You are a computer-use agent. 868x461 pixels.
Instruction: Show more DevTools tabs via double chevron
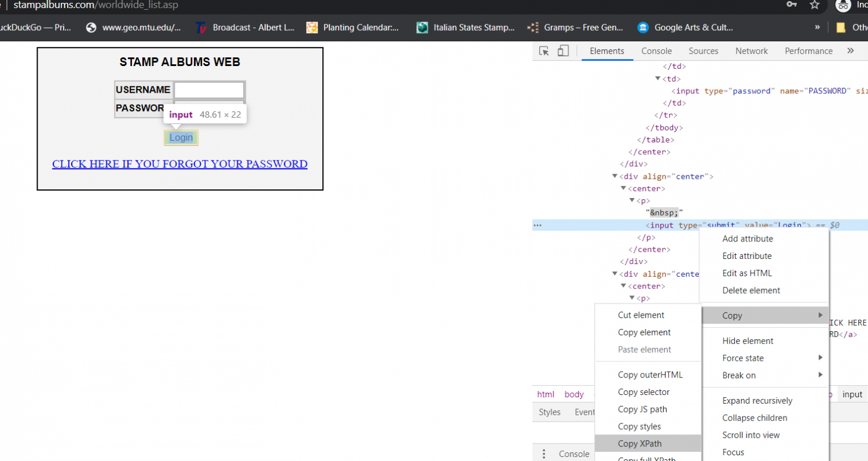pyautogui.click(x=850, y=51)
